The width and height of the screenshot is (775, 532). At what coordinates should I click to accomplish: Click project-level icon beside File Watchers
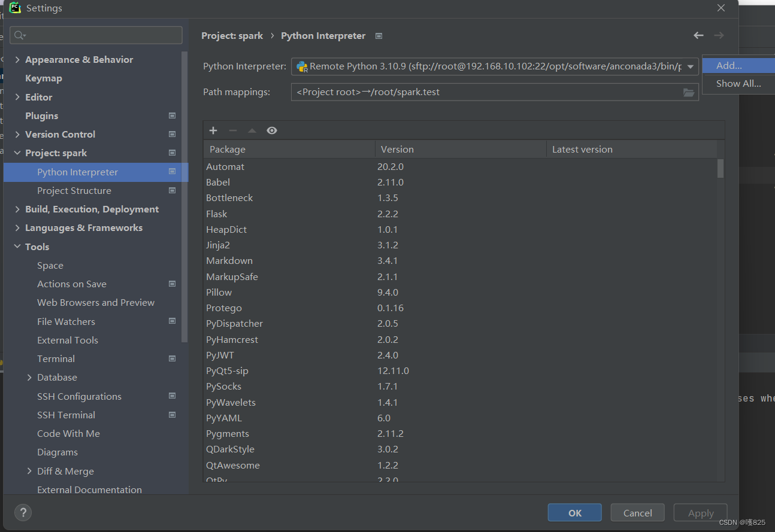(172, 321)
